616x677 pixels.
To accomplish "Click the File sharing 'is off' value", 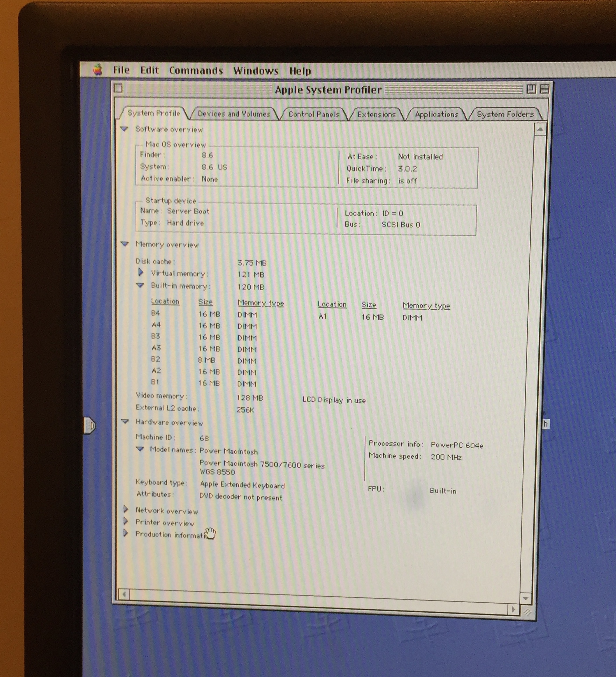I will tap(407, 181).
